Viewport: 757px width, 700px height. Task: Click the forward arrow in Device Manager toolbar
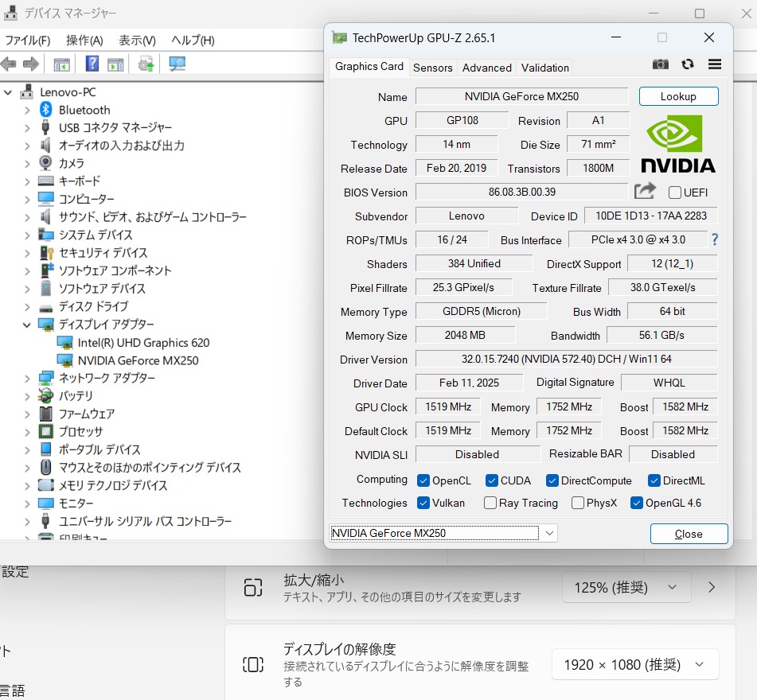[x=31, y=64]
